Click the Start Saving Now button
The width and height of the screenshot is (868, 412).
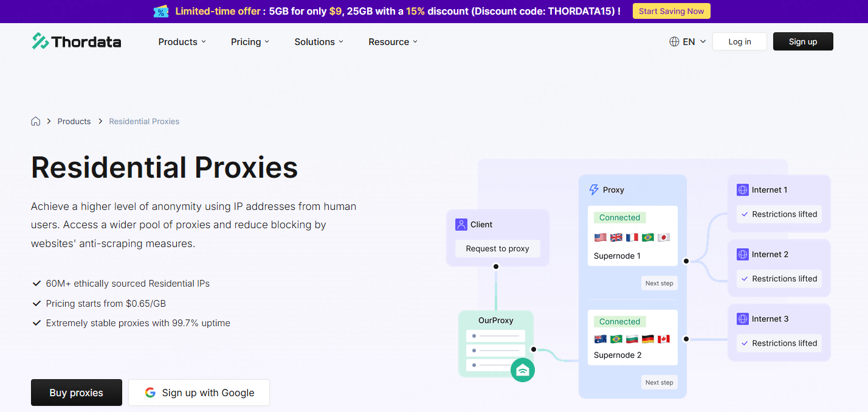tap(671, 11)
